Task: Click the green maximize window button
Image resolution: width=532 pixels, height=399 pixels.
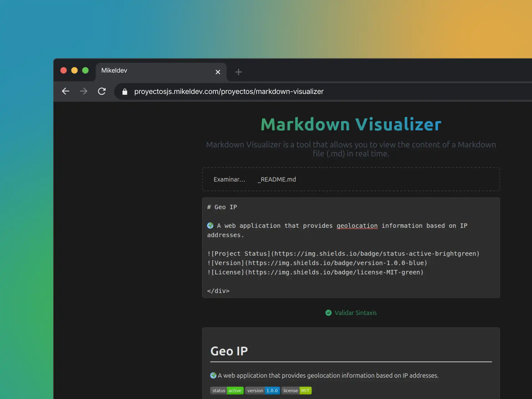Action: coord(85,70)
